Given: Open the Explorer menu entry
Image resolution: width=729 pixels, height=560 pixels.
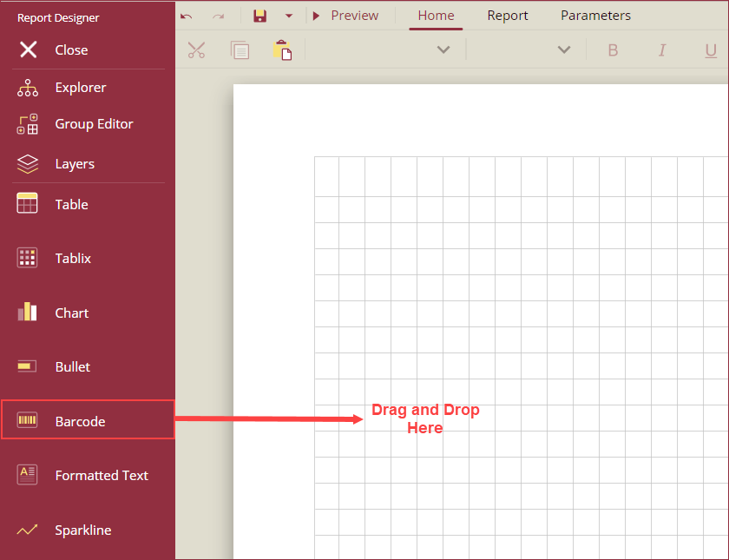Looking at the screenshot, I should (81, 88).
